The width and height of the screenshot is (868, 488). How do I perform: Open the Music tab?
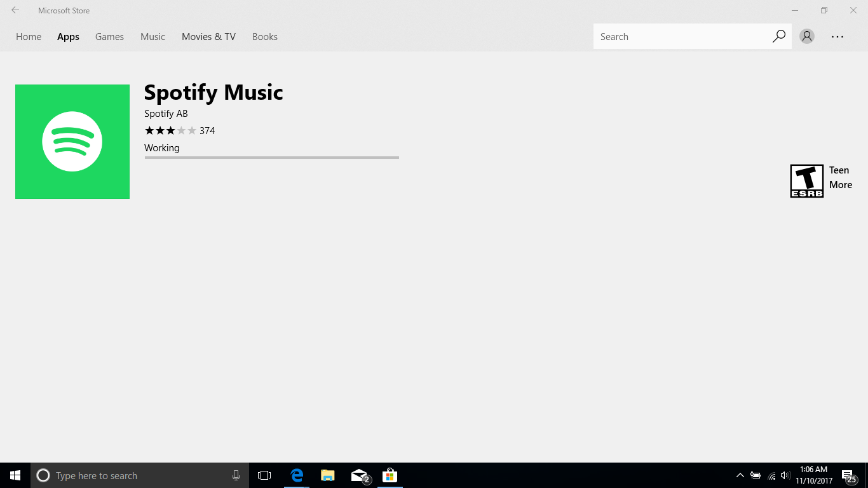point(153,37)
